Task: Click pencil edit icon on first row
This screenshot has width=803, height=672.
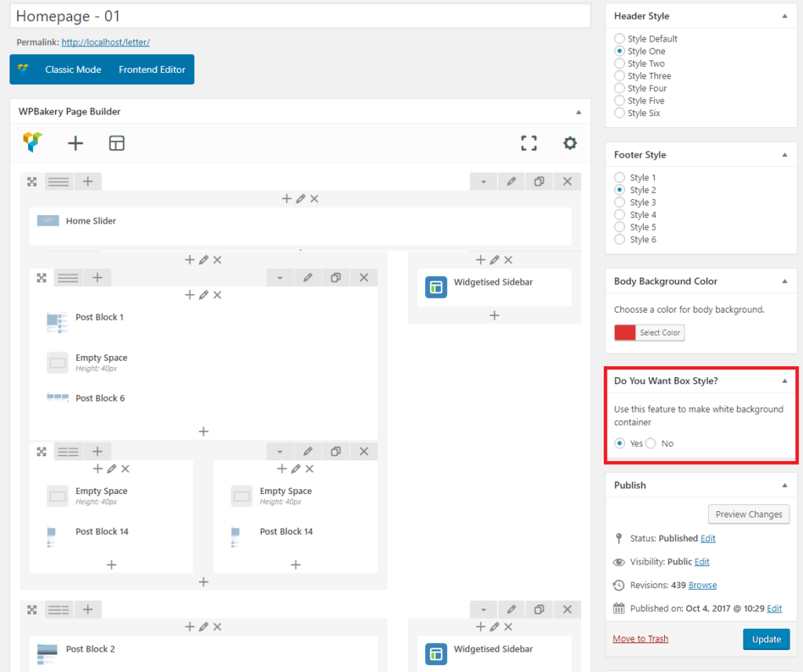Action: (x=511, y=181)
